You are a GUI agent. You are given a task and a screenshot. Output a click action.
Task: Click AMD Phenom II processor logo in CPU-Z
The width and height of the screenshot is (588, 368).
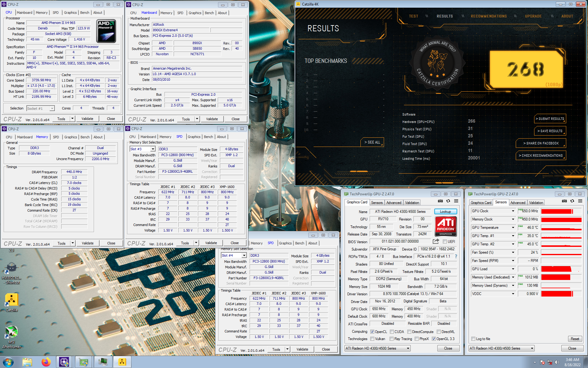pyautogui.click(x=106, y=31)
